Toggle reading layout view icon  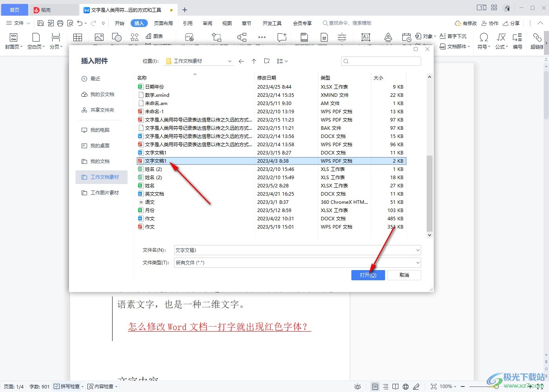[x=396, y=387]
